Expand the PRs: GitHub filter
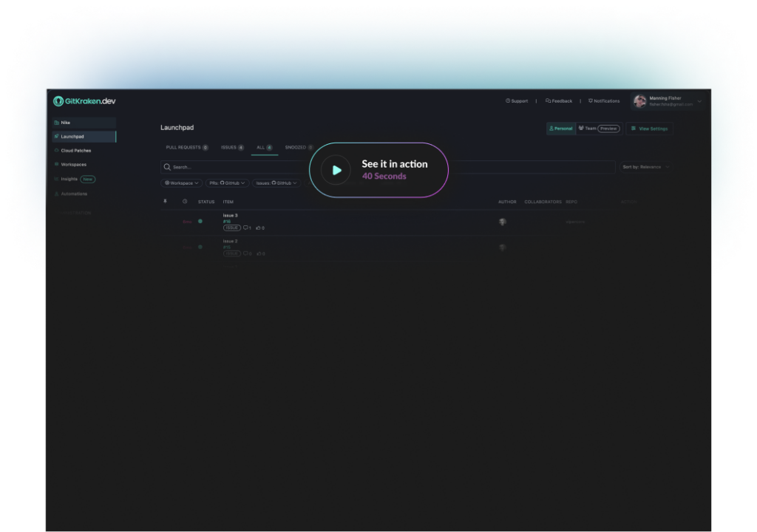757x532 pixels. (x=227, y=183)
